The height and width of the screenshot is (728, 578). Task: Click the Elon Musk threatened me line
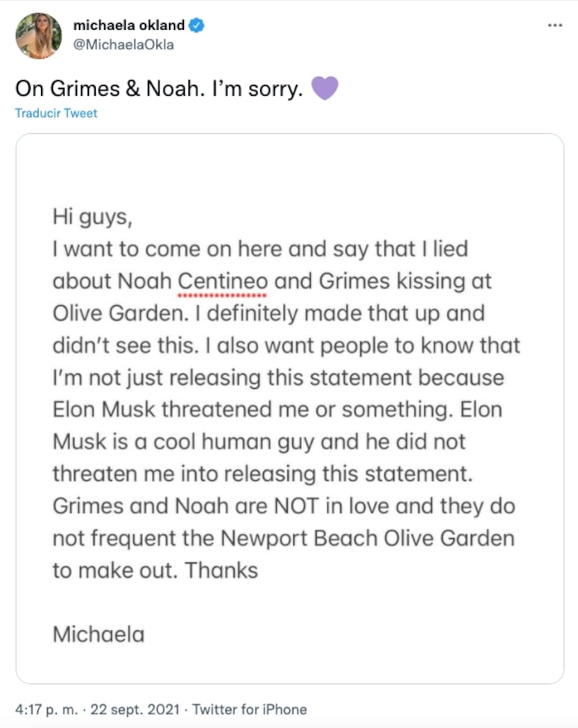(x=277, y=410)
